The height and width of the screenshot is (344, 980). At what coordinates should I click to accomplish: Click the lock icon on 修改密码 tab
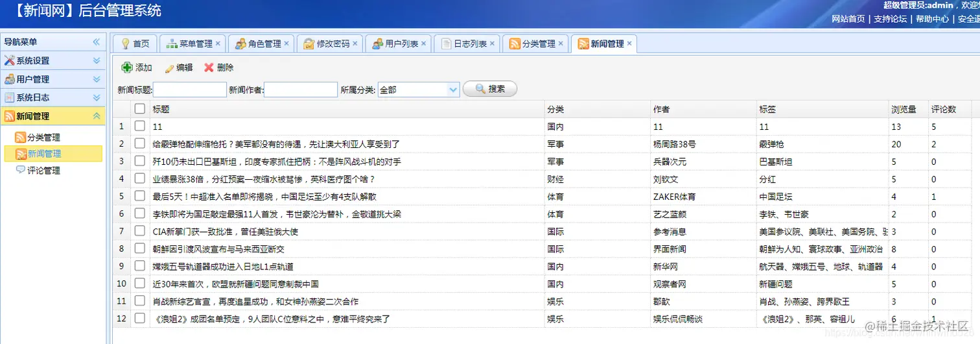(x=309, y=43)
